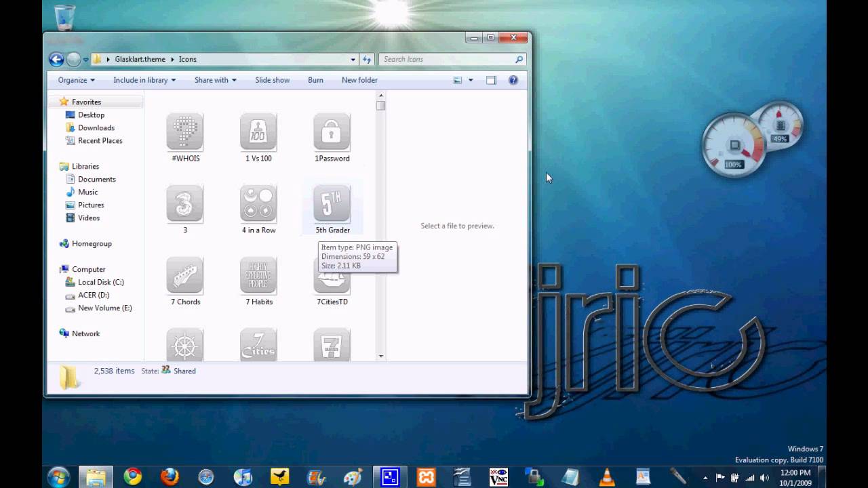Create a New folder

click(359, 80)
